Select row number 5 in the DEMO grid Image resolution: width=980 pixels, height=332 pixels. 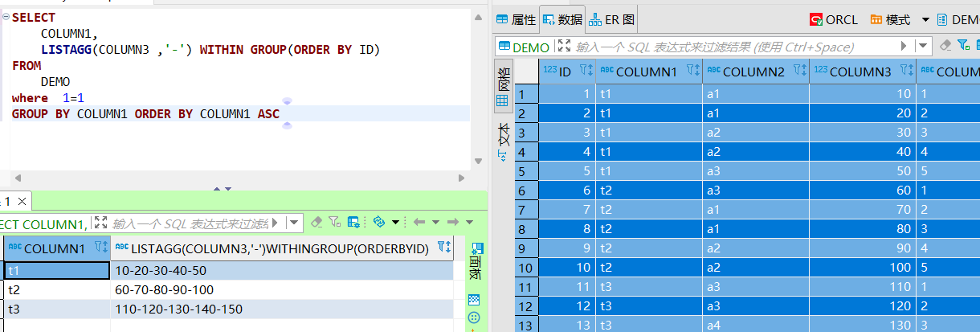pyautogui.click(x=527, y=171)
